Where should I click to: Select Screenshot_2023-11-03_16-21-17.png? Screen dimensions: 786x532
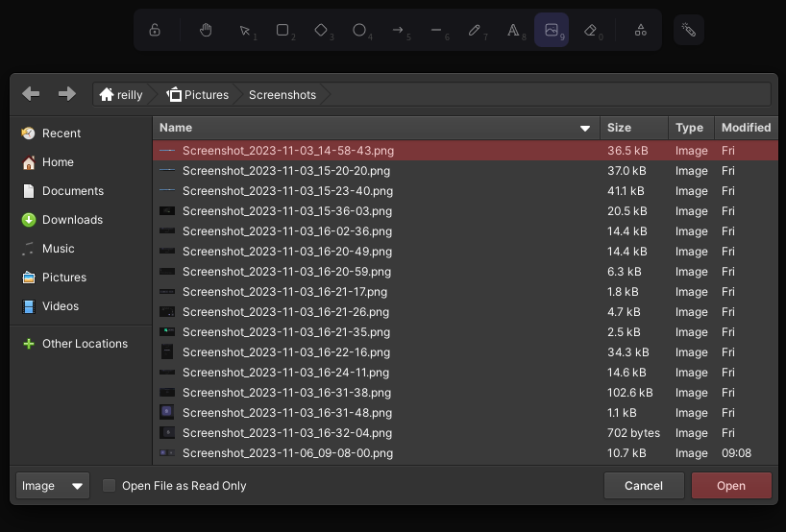(465, 292)
